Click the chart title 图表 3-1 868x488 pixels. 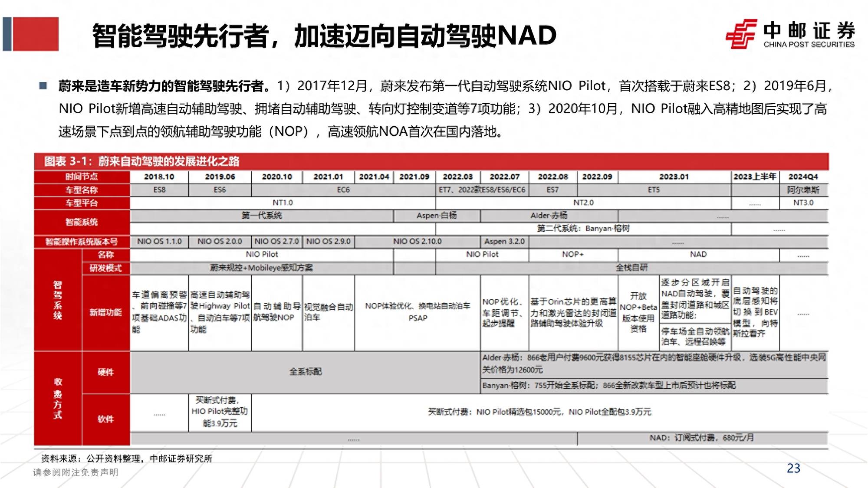click(141, 161)
